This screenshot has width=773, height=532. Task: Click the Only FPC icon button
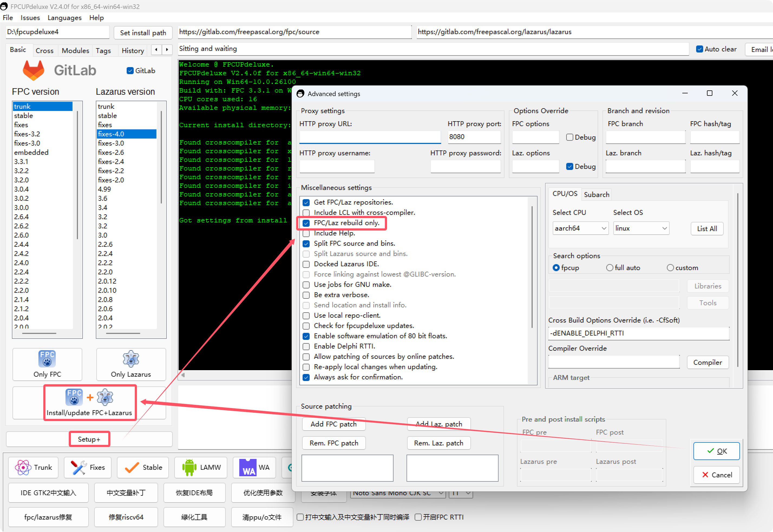[x=47, y=364]
